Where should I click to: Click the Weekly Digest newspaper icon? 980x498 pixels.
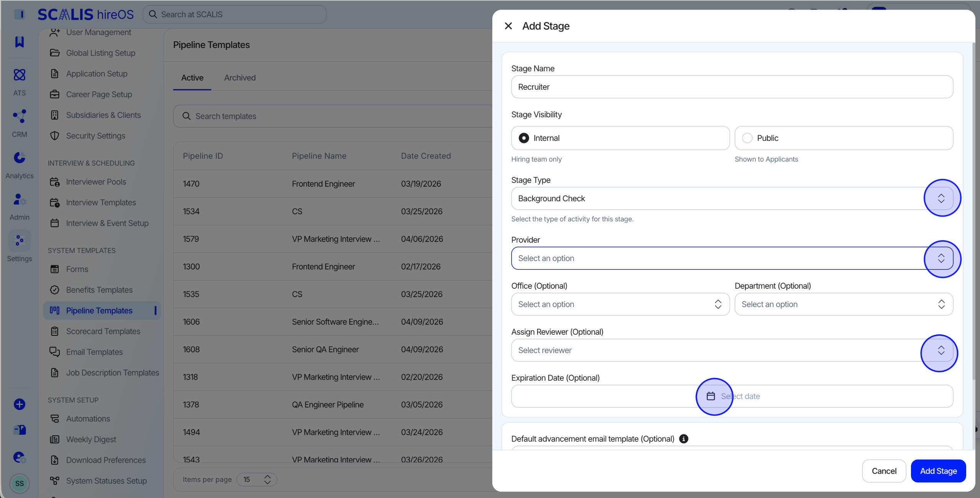[55, 439]
